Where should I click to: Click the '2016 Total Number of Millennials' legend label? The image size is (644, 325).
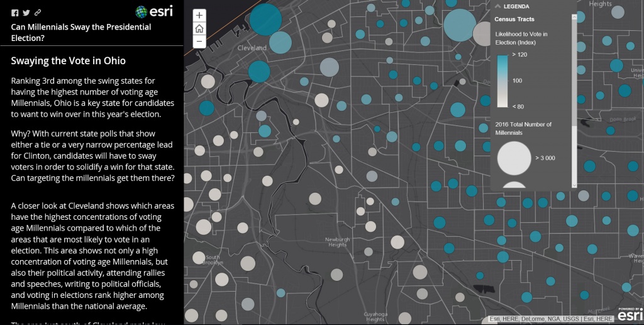pos(523,128)
